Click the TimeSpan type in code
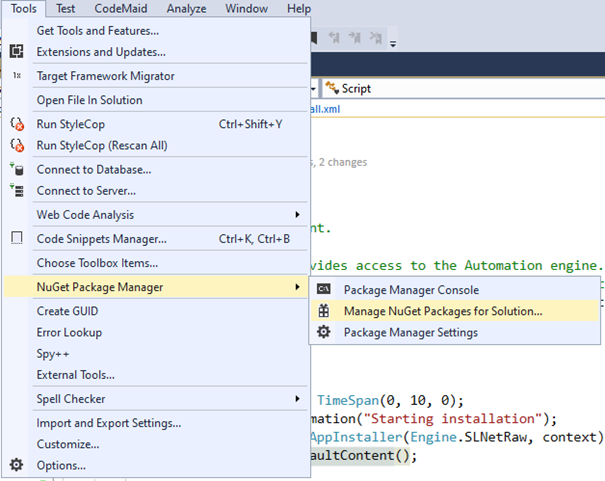This screenshot has width=605, height=481. pyautogui.click(x=348, y=400)
